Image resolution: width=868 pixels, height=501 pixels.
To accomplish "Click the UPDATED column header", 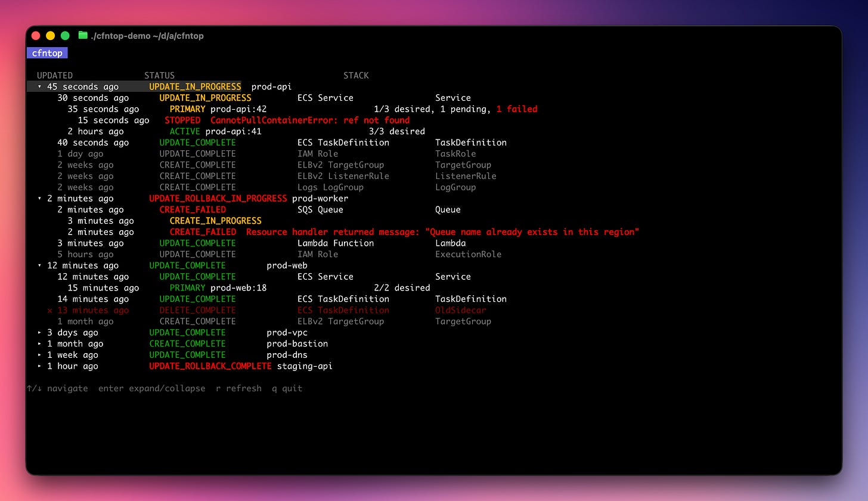I will (x=55, y=76).
